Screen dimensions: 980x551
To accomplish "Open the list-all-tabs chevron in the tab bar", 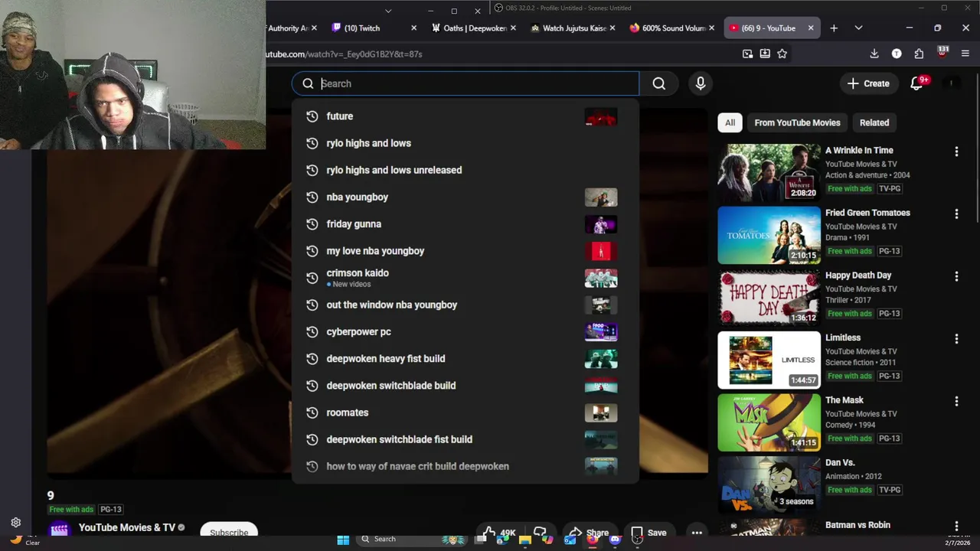I will pos(858,28).
